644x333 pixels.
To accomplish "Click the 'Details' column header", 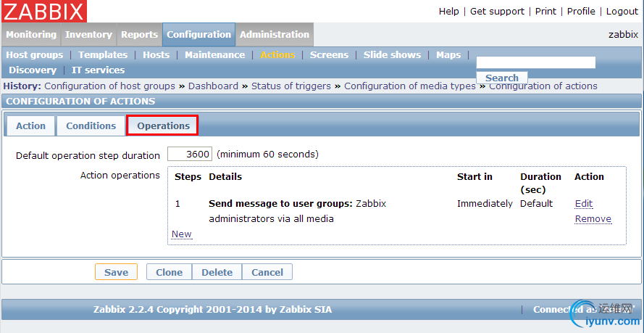I will [x=225, y=177].
